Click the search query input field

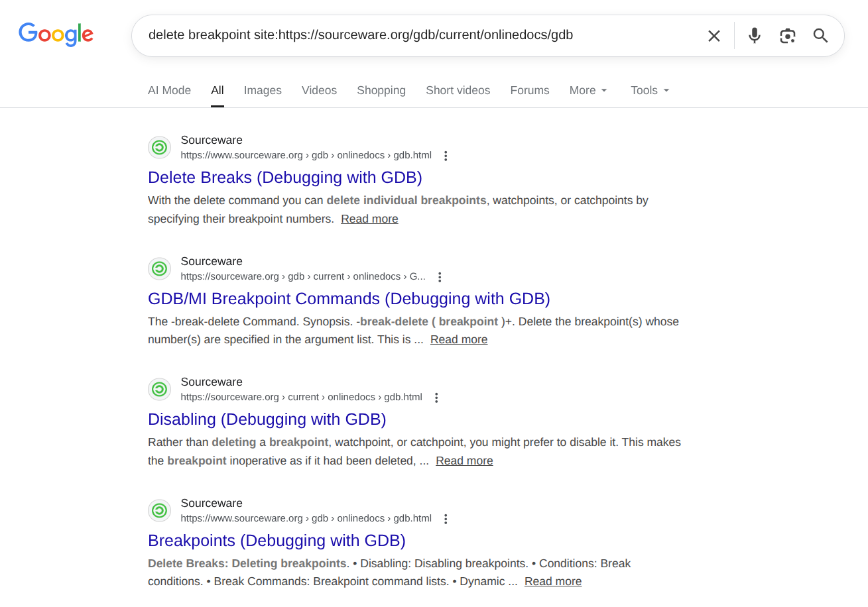point(418,35)
